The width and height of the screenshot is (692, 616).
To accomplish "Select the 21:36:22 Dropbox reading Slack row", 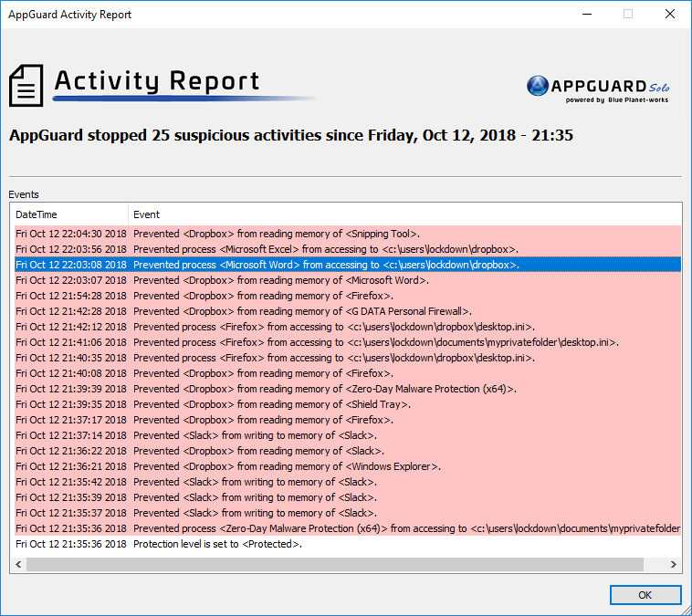I will 348,451.
